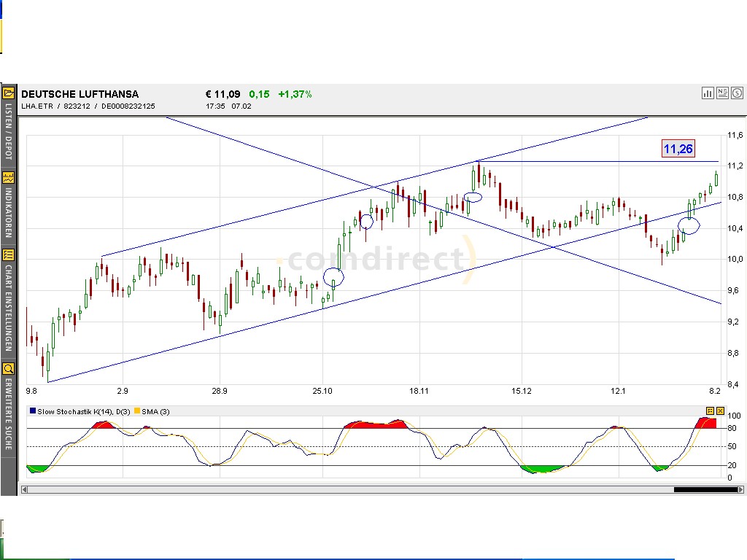The image size is (747, 560).
Task: Click the blue Slow Stochastik legend swatch
Action: tap(33, 411)
